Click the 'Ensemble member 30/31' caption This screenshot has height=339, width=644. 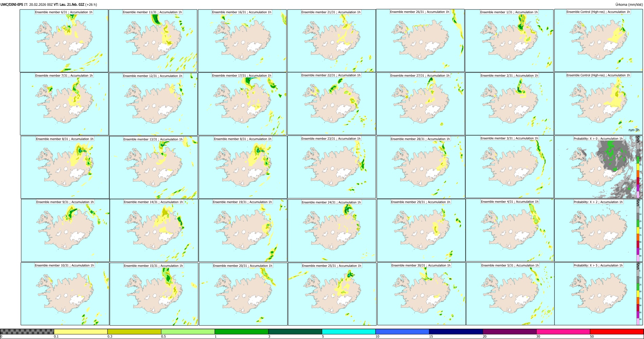(x=421, y=265)
